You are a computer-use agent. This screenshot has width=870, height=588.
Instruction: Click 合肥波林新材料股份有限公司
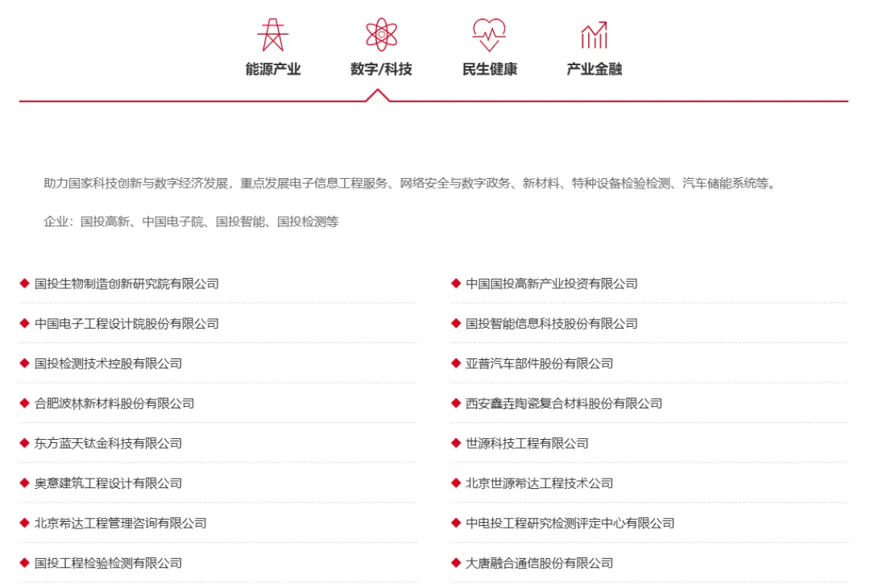click(114, 404)
